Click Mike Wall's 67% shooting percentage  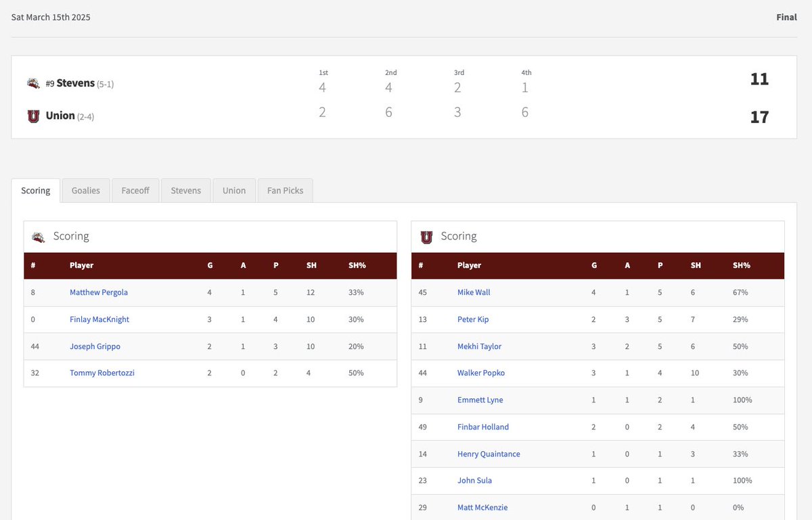point(740,293)
